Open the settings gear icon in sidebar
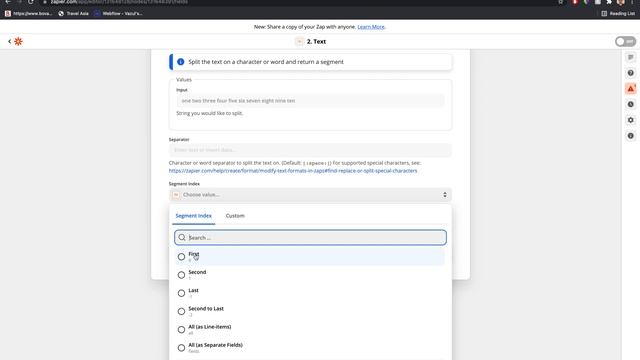 tap(631, 120)
